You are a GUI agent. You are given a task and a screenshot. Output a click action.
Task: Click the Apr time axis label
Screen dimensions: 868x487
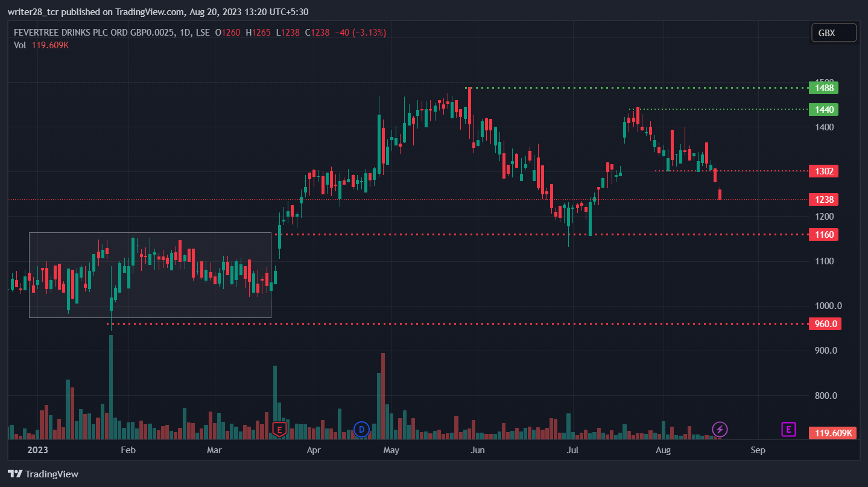point(313,450)
